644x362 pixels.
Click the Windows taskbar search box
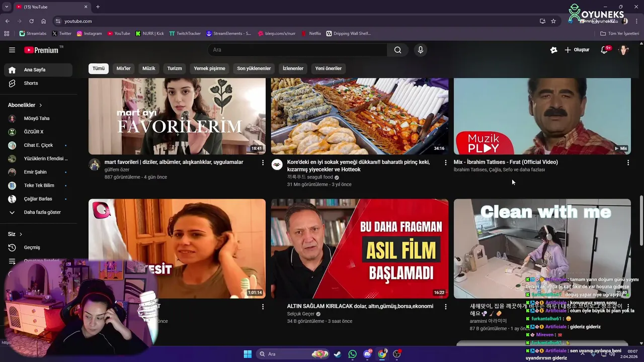click(293, 354)
